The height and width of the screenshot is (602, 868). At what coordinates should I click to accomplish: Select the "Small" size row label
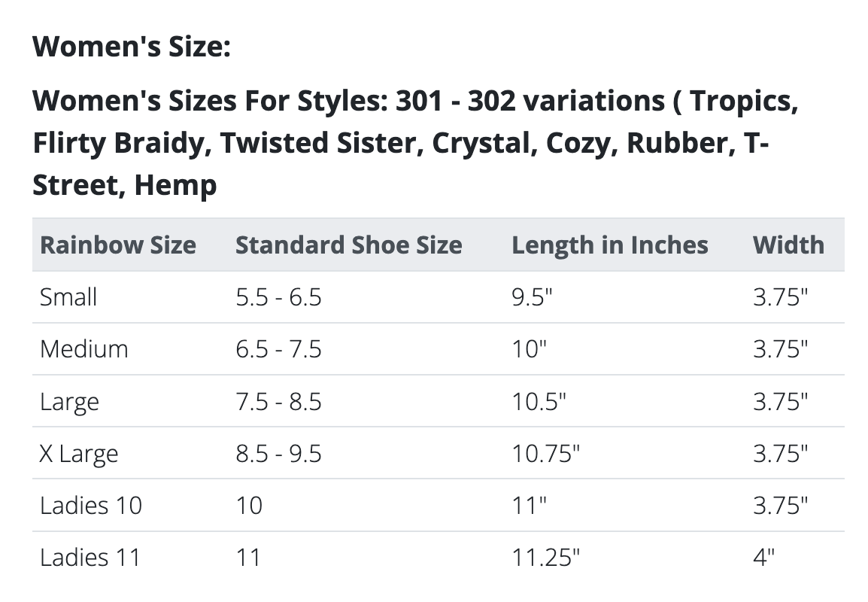pos(68,297)
